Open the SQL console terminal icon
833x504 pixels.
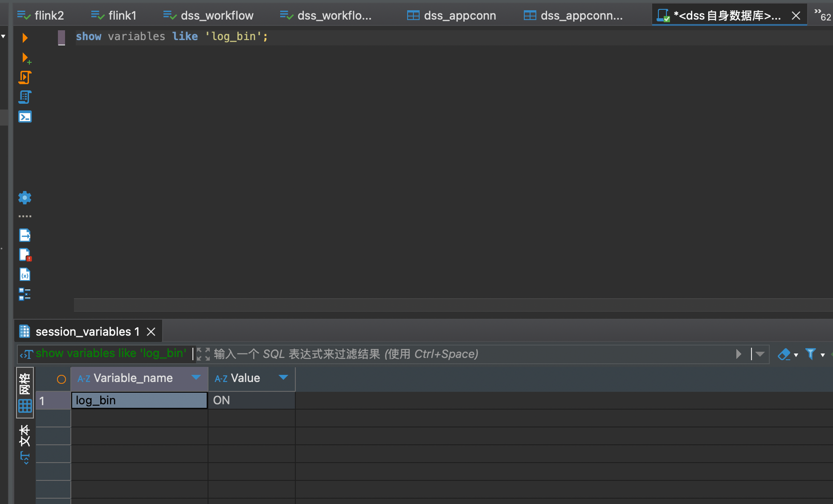coord(25,117)
